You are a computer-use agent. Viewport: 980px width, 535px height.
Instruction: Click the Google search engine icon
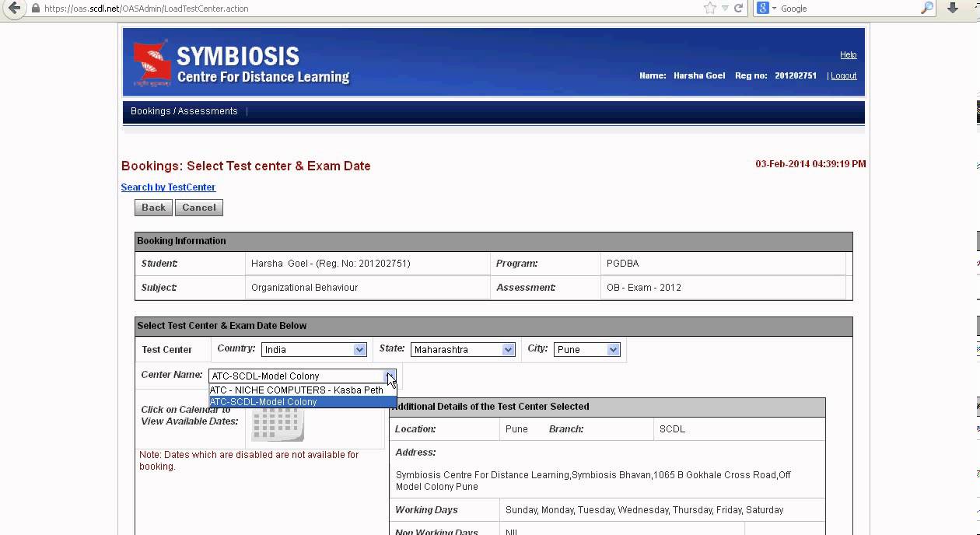click(x=763, y=8)
